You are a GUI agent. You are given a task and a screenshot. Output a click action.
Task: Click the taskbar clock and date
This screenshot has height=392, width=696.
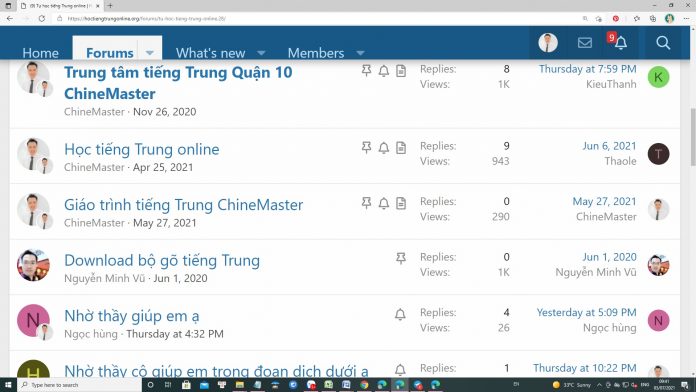(664, 384)
